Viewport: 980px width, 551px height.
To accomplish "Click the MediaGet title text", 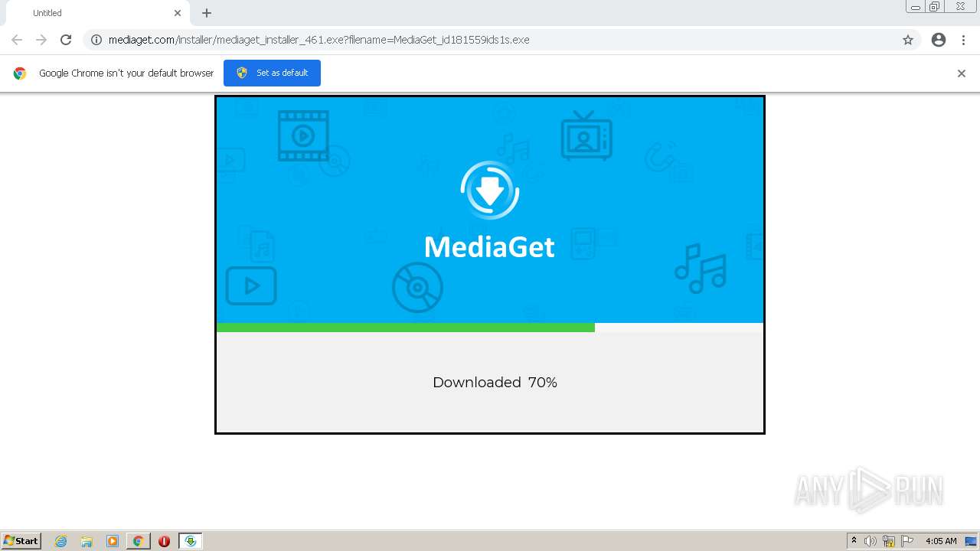I will pyautogui.click(x=489, y=246).
